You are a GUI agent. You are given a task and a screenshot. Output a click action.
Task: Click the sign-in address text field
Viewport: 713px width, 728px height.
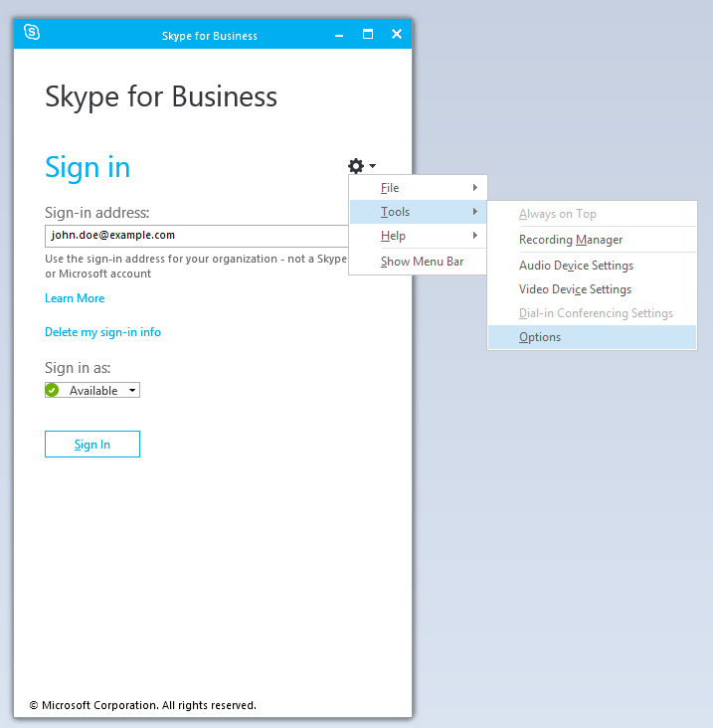coord(196,236)
